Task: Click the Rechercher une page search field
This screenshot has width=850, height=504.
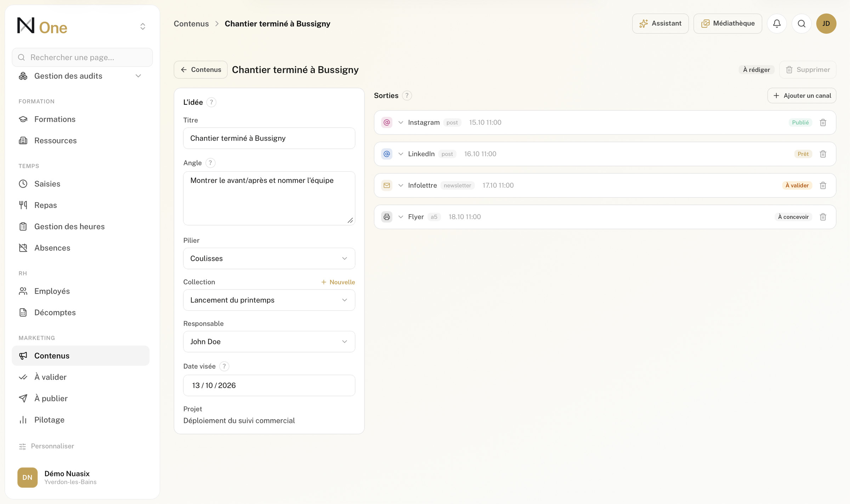Action: coord(83,57)
